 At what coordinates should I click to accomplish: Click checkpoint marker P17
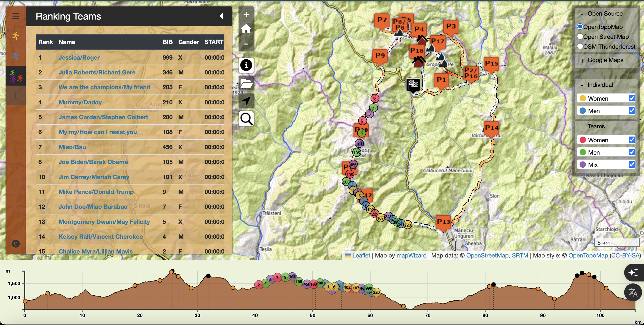437,42
